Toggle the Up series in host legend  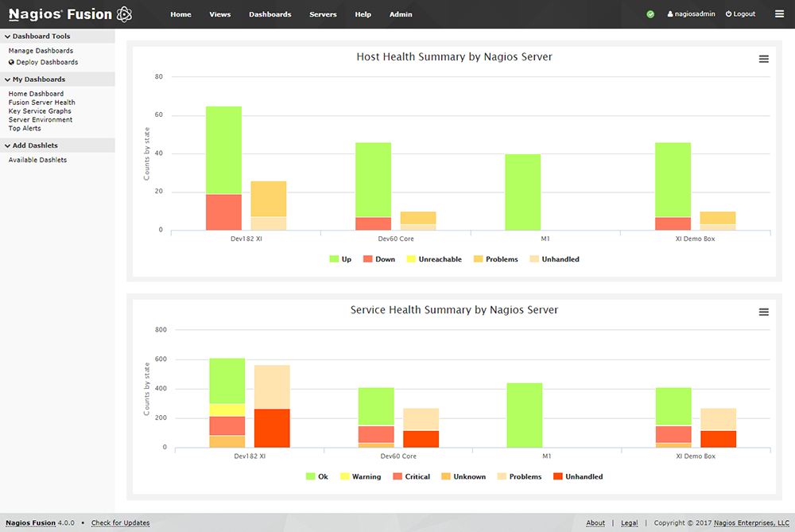[340, 259]
